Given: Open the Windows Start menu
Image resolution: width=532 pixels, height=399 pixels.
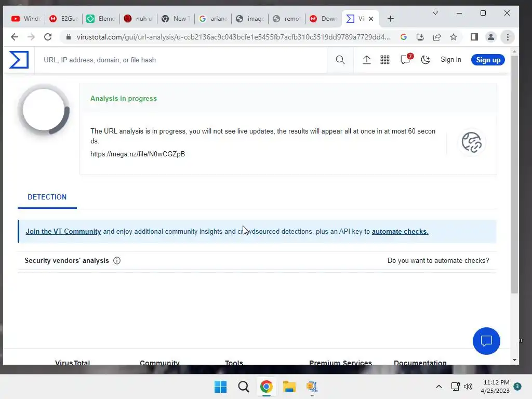Looking at the screenshot, I should tap(220, 387).
